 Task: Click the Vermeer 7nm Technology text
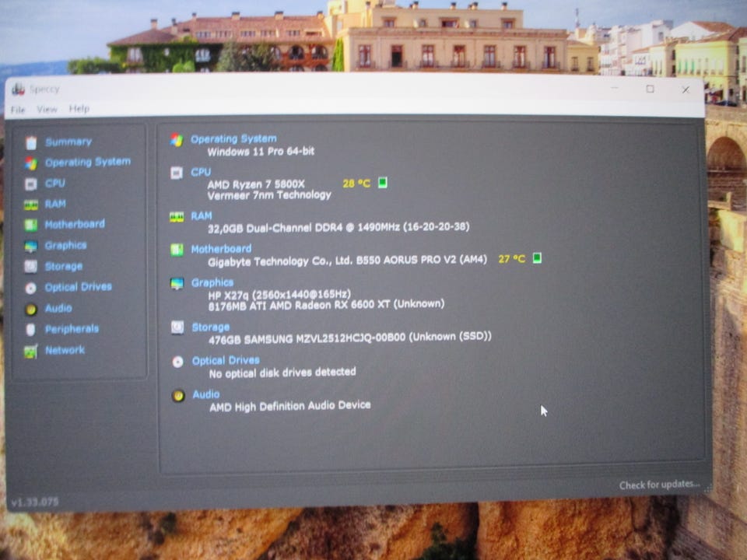coord(269,195)
